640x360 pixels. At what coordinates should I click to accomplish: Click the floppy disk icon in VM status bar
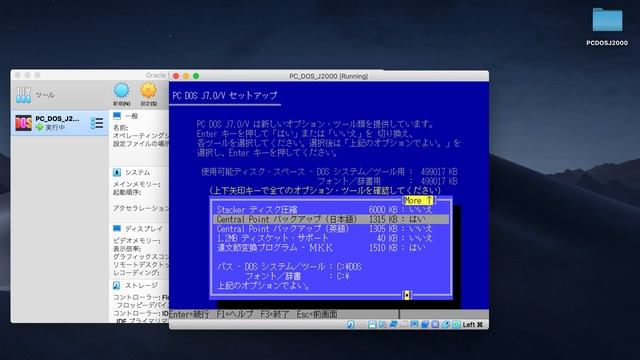click(372, 324)
